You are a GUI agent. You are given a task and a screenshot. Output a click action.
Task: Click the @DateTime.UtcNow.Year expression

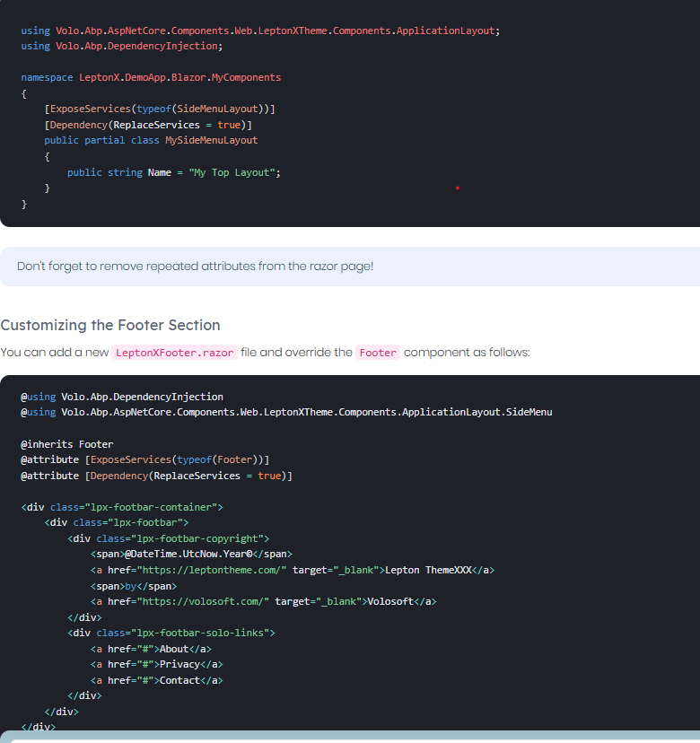click(188, 554)
